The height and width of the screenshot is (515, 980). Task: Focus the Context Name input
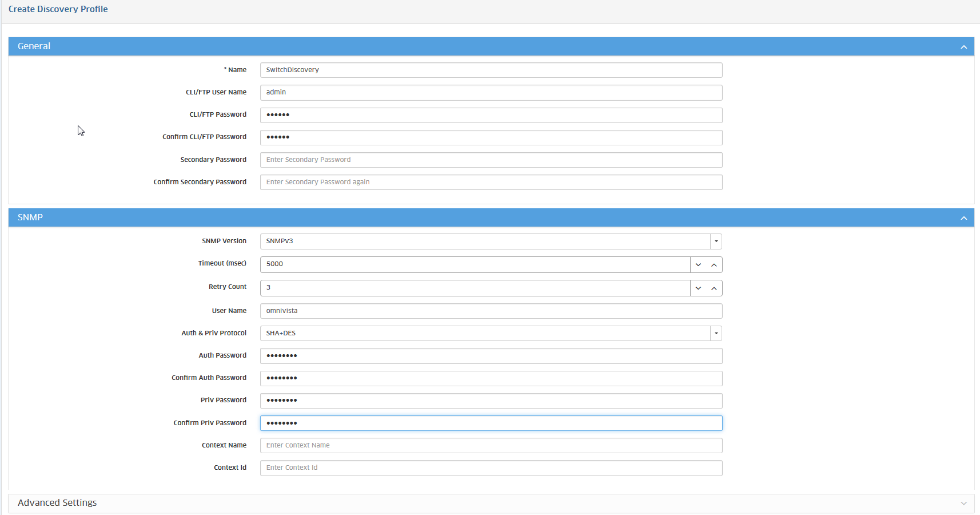[x=491, y=445]
